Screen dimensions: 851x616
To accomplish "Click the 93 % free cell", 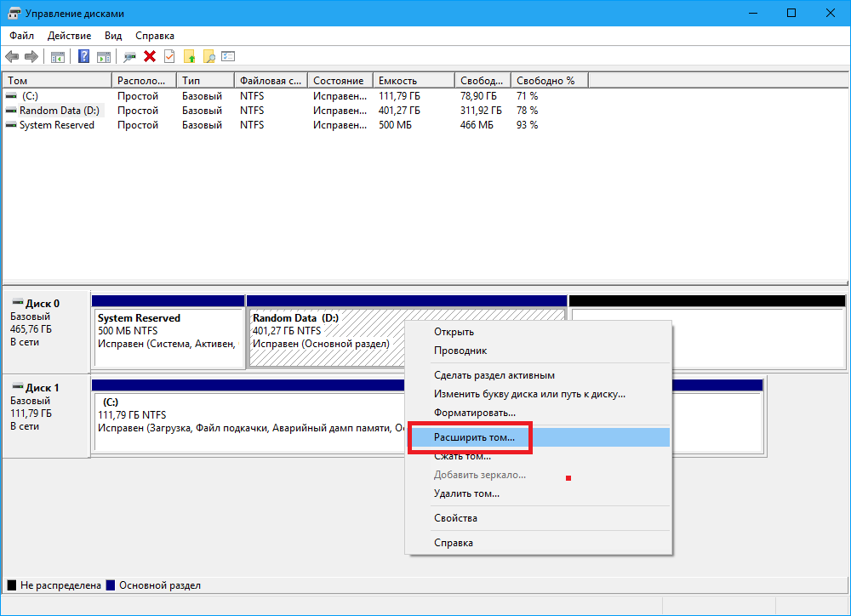I will 527,125.
